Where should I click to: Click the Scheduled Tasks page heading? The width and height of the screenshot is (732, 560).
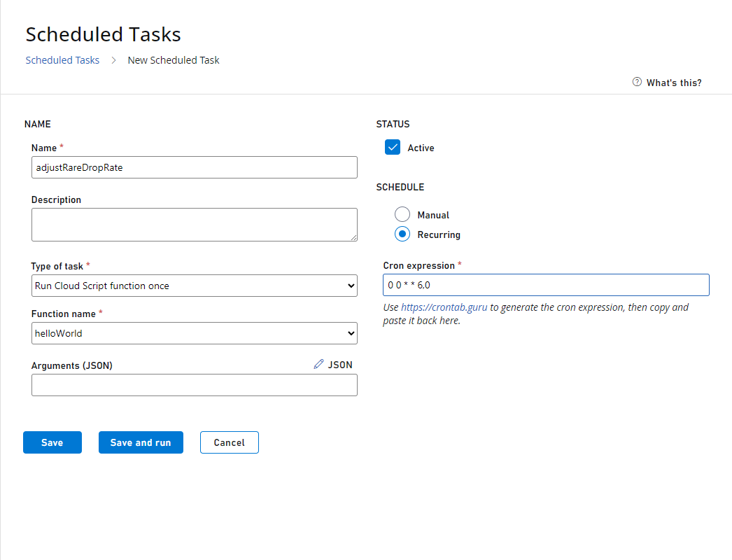(x=103, y=34)
